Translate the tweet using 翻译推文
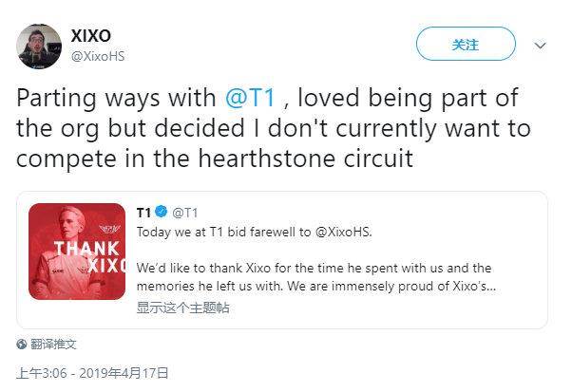This screenshot has height=392, width=572. pos(53,344)
